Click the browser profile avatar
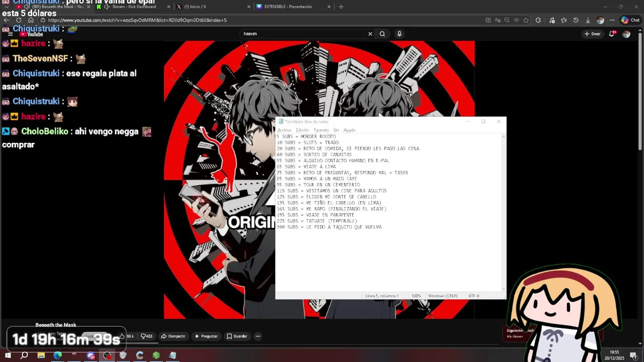The height and width of the screenshot is (362, 644). (x=600, y=20)
